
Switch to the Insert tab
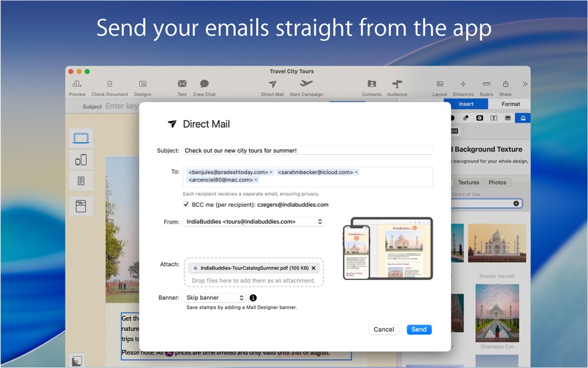[x=465, y=104]
